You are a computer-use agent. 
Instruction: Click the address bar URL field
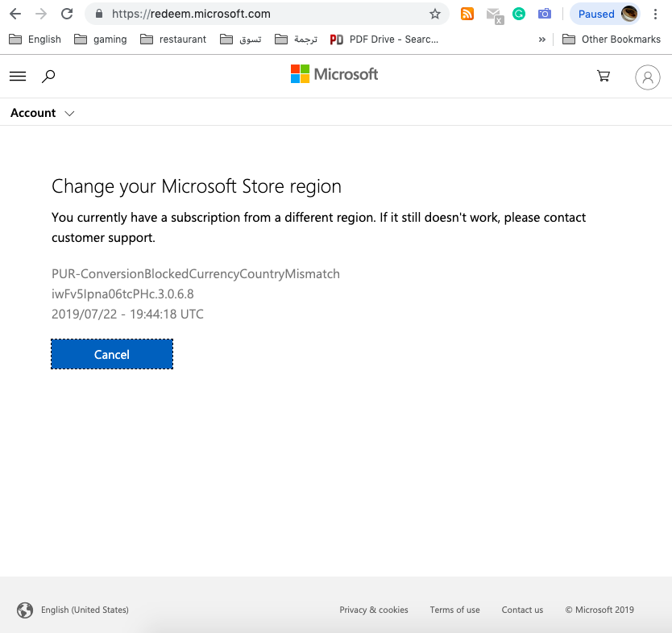[x=267, y=15]
